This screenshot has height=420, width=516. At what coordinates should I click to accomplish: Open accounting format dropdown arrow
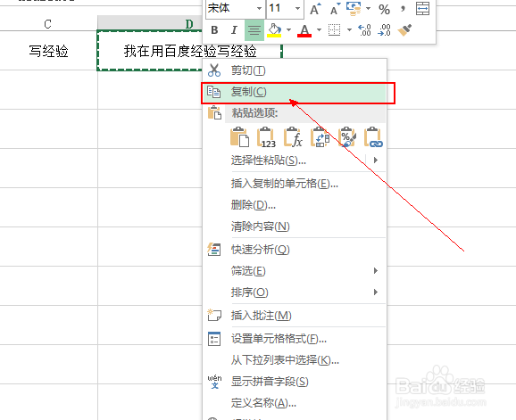pyautogui.click(x=368, y=9)
